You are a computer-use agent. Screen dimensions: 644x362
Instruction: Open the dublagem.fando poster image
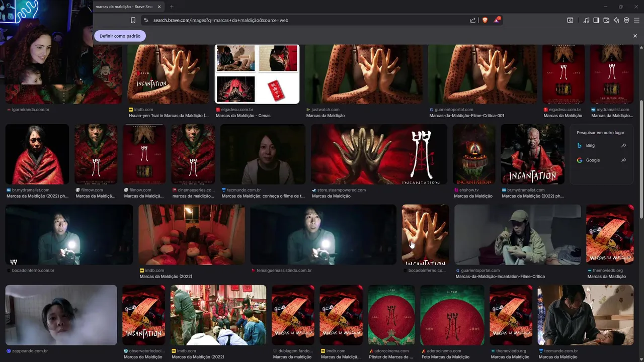(x=293, y=315)
